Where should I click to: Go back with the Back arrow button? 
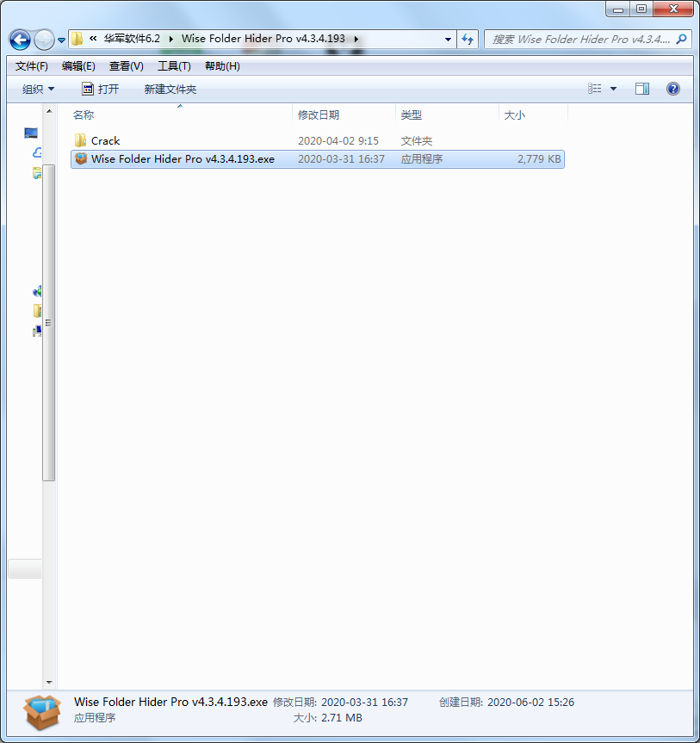click(20, 40)
